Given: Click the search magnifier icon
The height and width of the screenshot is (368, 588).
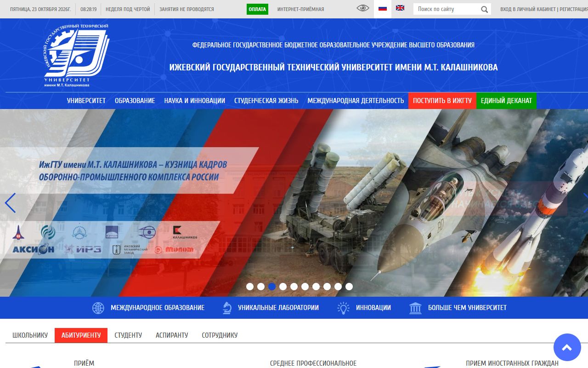Looking at the screenshot, I should pos(484,9).
